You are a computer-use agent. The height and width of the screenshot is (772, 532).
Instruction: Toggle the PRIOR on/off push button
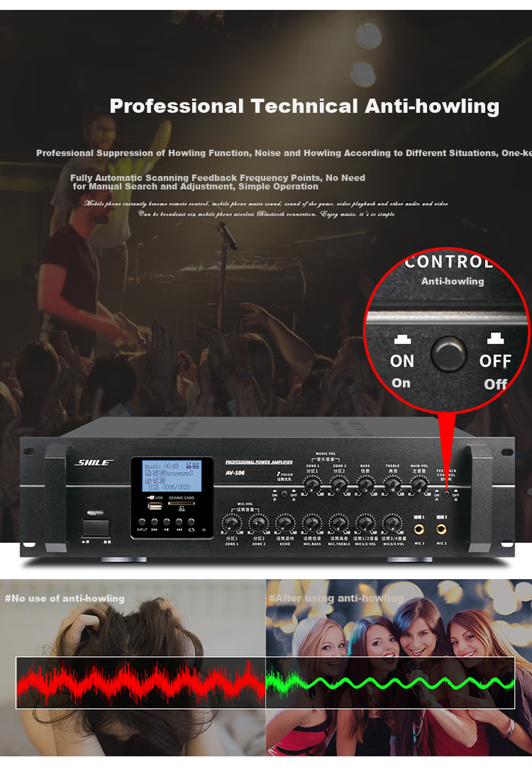[284, 493]
